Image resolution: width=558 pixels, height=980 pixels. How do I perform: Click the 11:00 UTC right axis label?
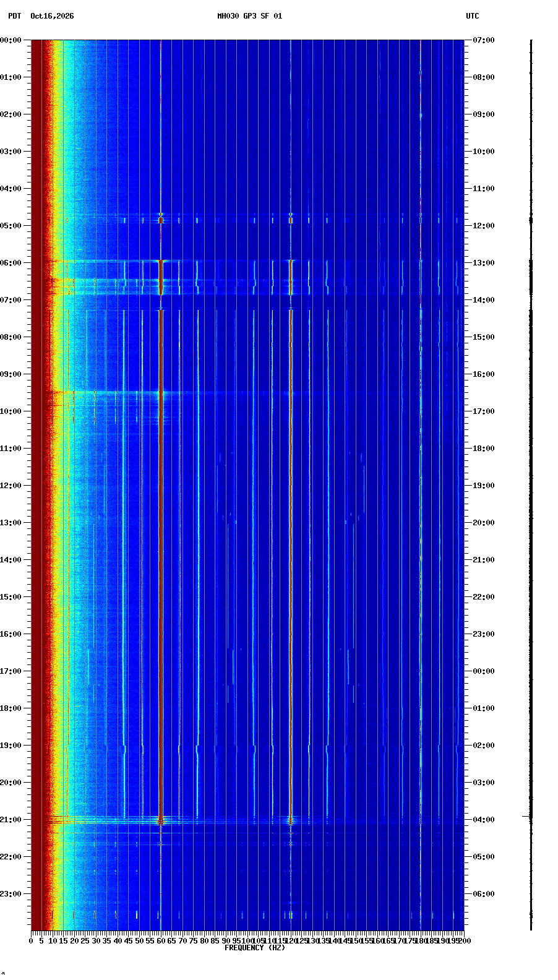point(484,189)
